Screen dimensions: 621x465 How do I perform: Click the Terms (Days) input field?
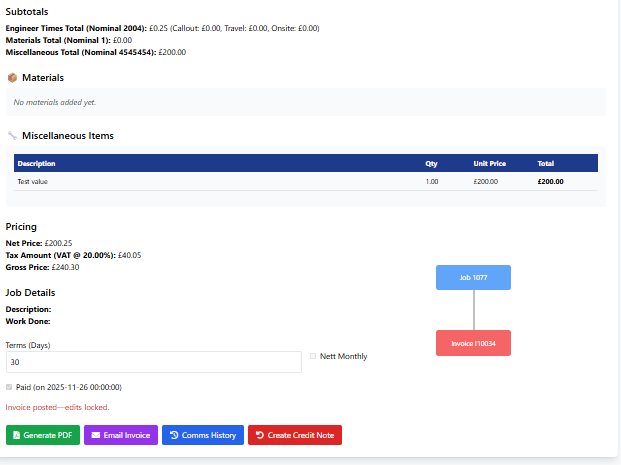[x=154, y=362]
